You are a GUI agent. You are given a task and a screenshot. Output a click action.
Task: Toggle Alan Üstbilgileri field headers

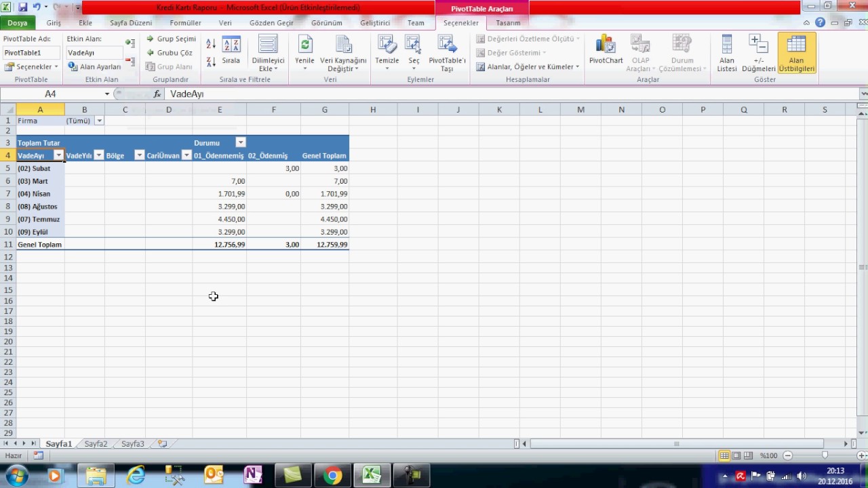tap(797, 54)
